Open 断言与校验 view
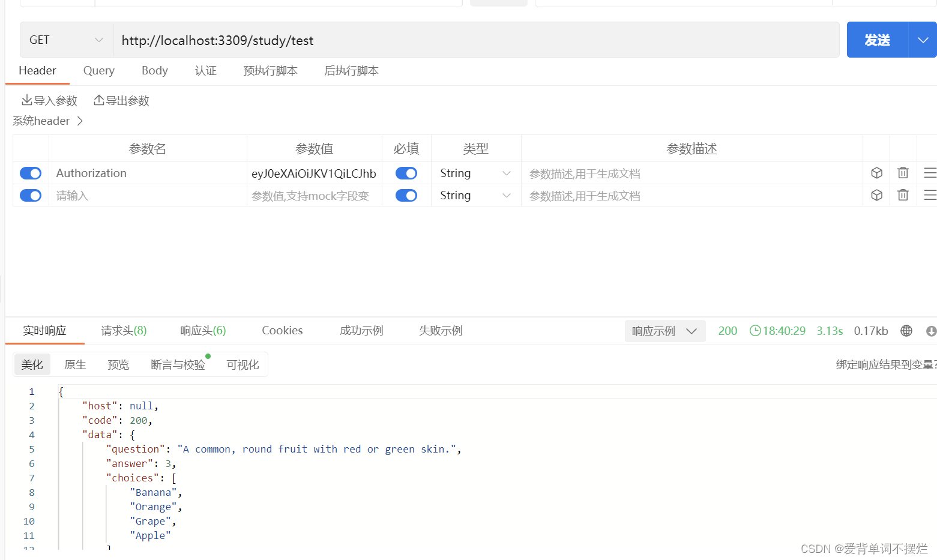 point(178,364)
